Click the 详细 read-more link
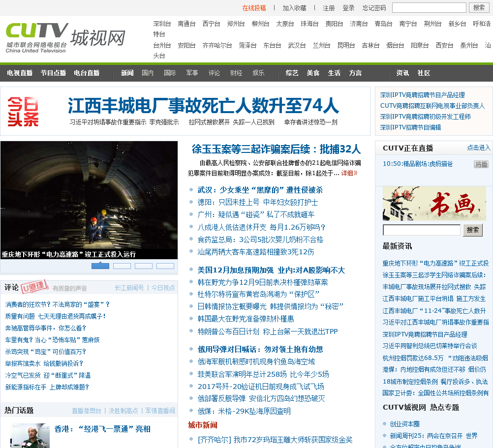Image resolution: width=493 pixels, height=448 pixels. click(349, 173)
